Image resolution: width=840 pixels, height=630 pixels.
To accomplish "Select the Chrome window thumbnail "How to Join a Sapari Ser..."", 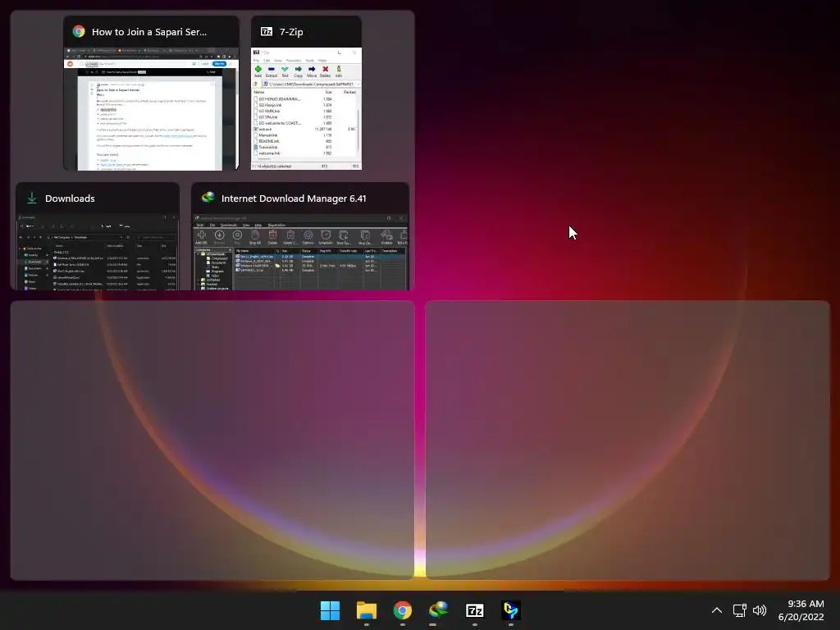I will pyautogui.click(x=151, y=94).
